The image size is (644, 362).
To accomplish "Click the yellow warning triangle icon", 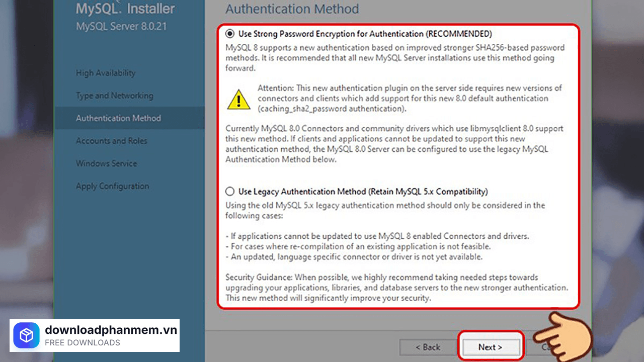I will pos(238,99).
